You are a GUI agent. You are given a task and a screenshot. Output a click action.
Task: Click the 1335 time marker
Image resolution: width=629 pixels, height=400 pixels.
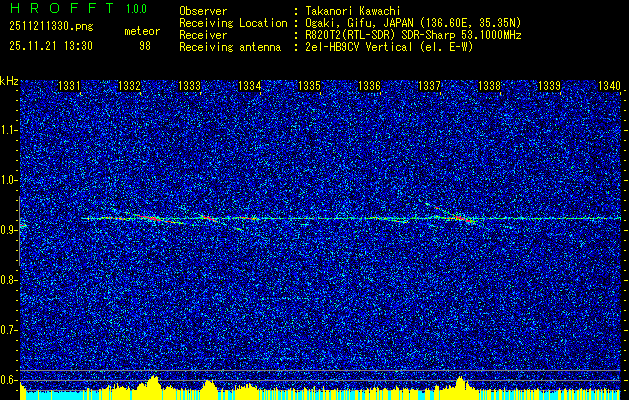click(x=309, y=86)
